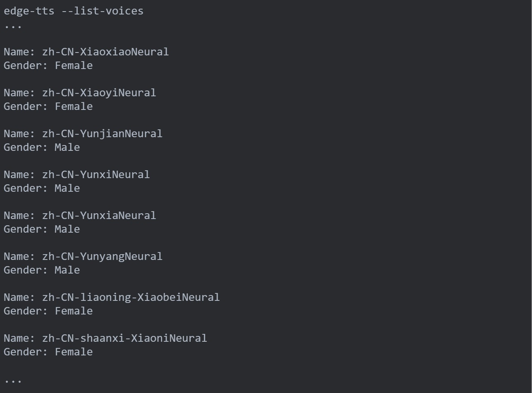This screenshot has width=532, height=393.
Task: Click Gender: Female under liaoning-XiaobeiNeural
Action: coord(48,311)
